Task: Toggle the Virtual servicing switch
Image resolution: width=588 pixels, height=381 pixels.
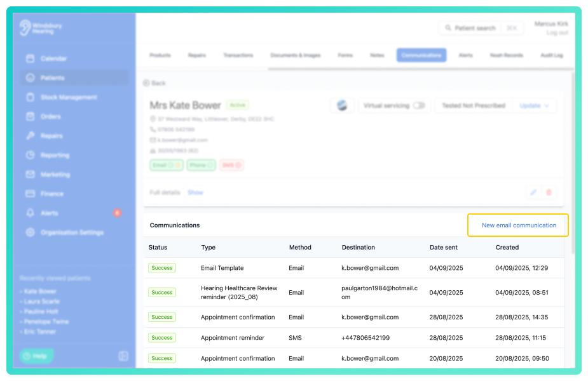Action: click(x=419, y=105)
